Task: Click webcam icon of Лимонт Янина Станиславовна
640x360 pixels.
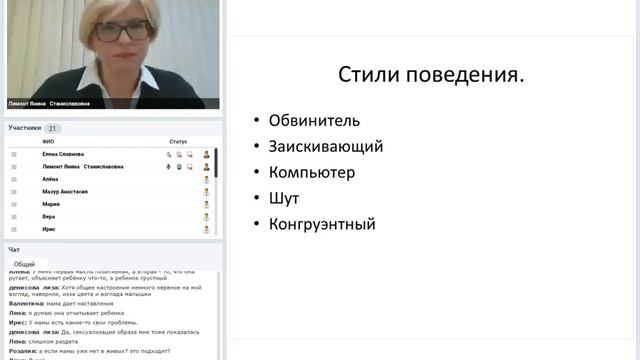Action: [x=179, y=167]
